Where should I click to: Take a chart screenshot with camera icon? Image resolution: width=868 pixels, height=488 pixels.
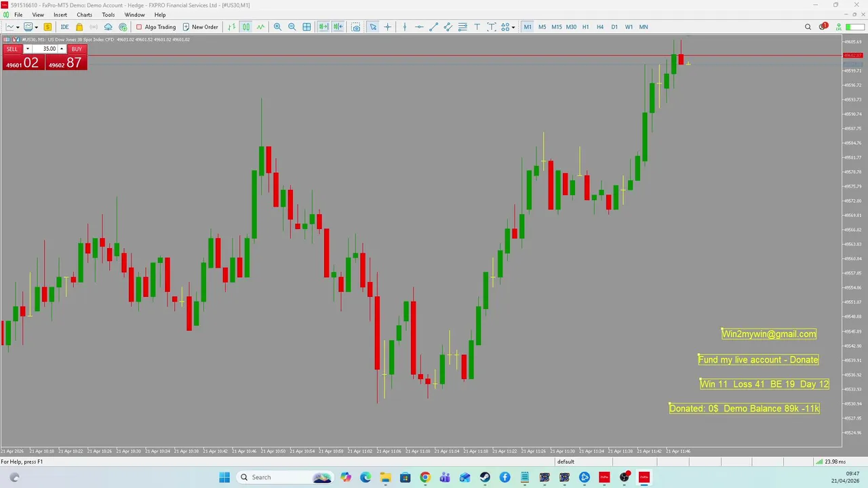pyautogui.click(x=356, y=27)
